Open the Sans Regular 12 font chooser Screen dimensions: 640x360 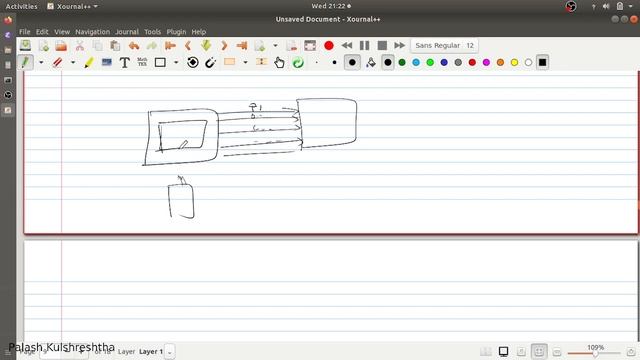tap(444, 46)
